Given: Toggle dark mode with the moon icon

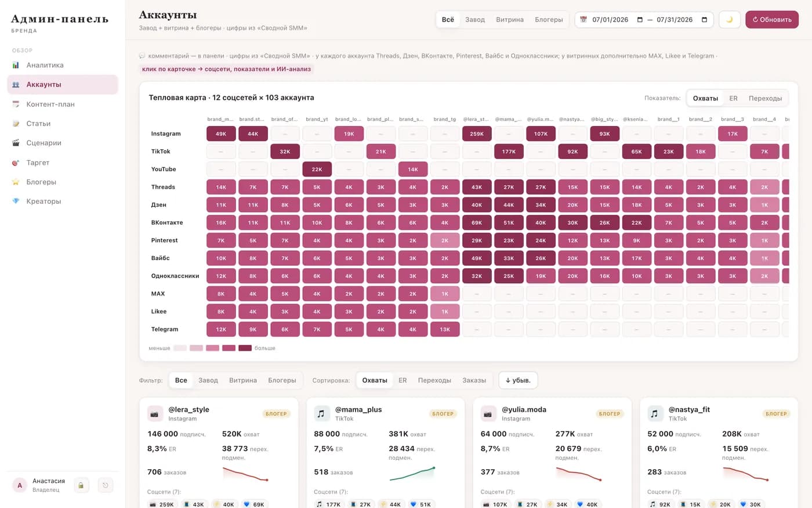Looking at the screenshot, I should [x=729, y=20].
